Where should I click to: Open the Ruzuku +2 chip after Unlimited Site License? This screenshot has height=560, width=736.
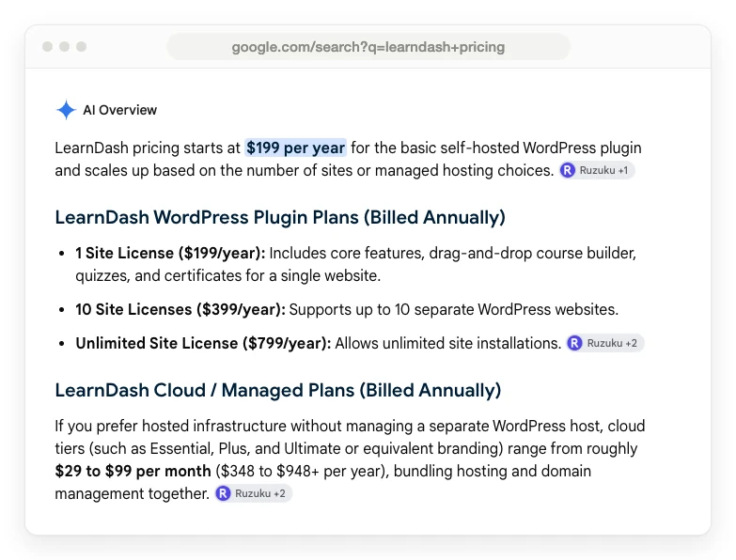coord(605,343)
